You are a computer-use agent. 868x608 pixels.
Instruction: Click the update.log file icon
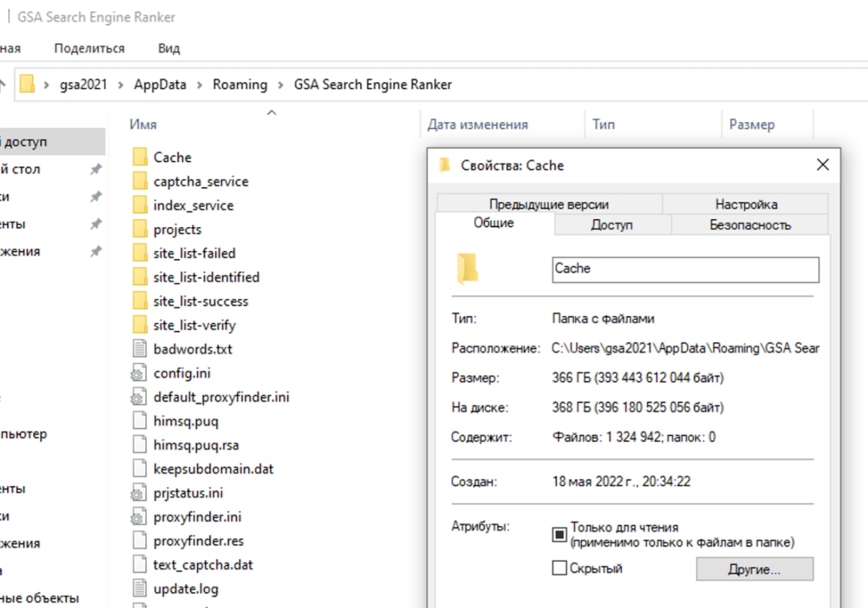pos(140,589)
